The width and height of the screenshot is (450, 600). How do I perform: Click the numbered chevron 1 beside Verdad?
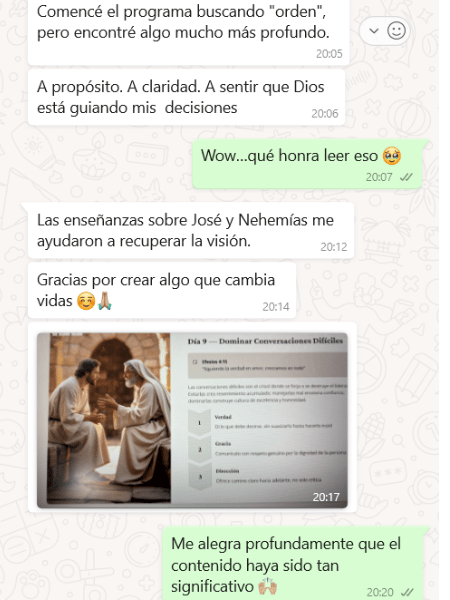tap(199, 422)
